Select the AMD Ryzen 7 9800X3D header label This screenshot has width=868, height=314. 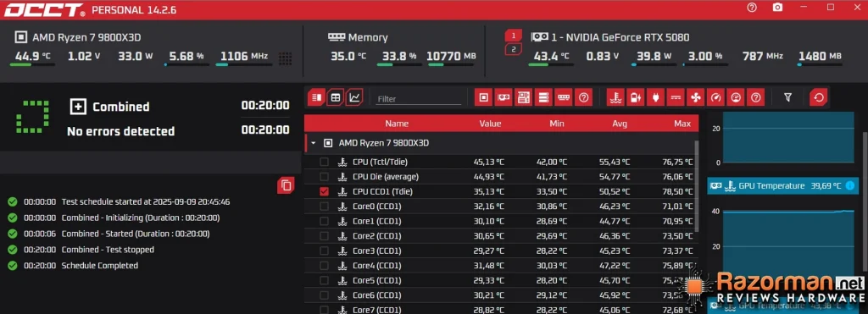pos(86,37)
